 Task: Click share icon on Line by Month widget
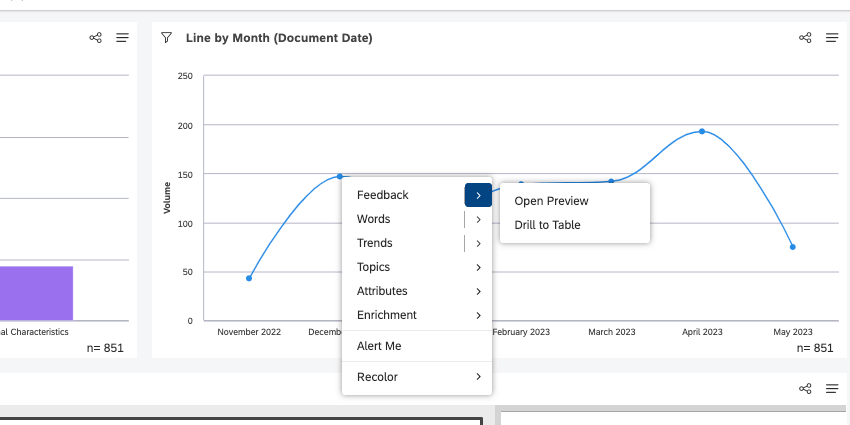(x=805, y=38)
